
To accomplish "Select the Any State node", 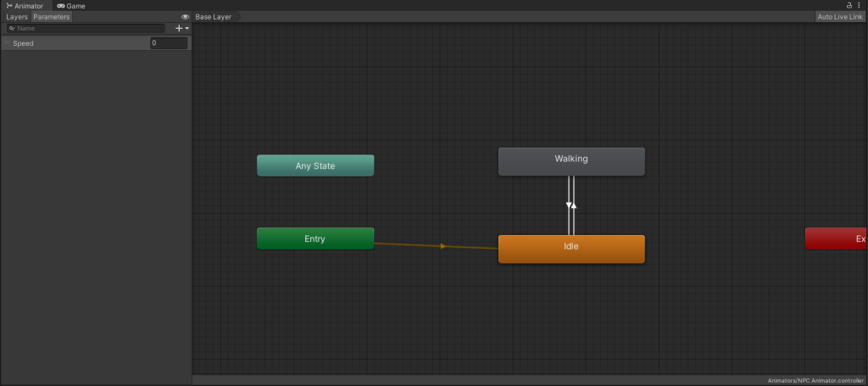I will pyautogui.click(x=315, y=165).
